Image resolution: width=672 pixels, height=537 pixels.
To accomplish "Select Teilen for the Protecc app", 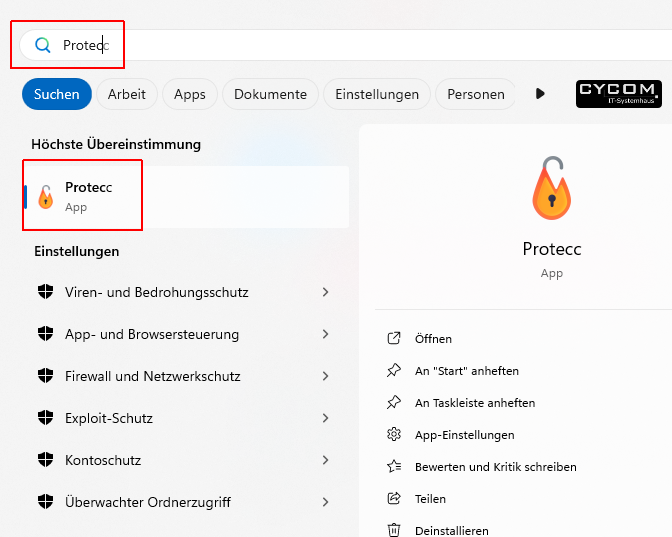I will coord(430,499).
